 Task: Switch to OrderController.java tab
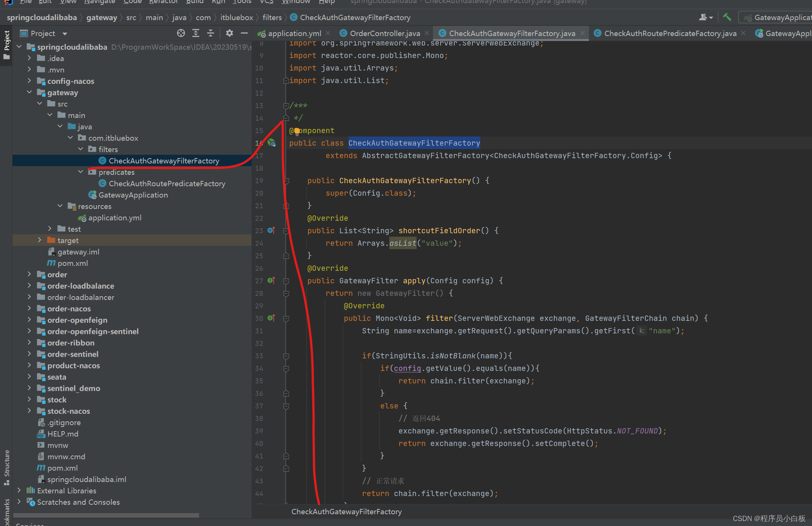pyautogui.click(x=384, y=33)
